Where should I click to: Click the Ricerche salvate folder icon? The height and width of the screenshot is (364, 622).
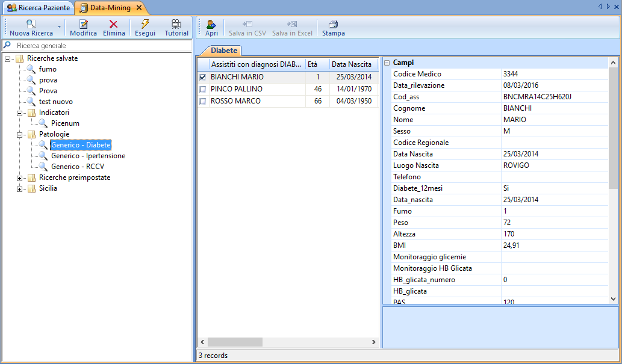tap(19, 59)
